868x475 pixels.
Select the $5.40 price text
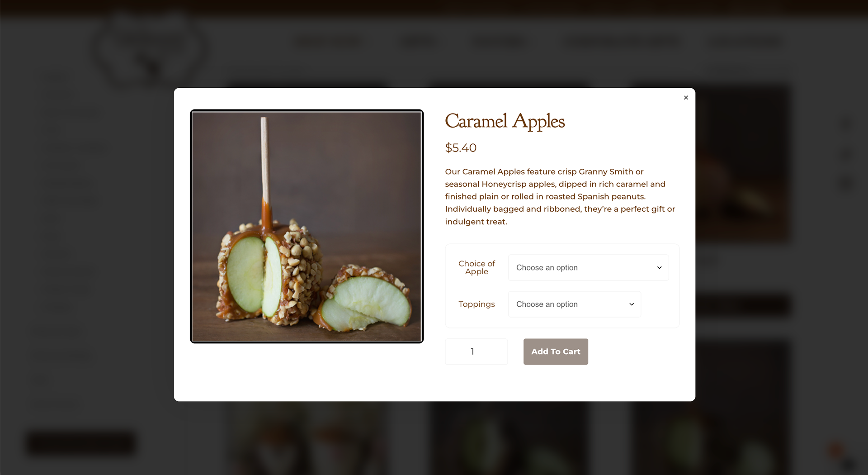pyautogui.click(x=461, y=148)
